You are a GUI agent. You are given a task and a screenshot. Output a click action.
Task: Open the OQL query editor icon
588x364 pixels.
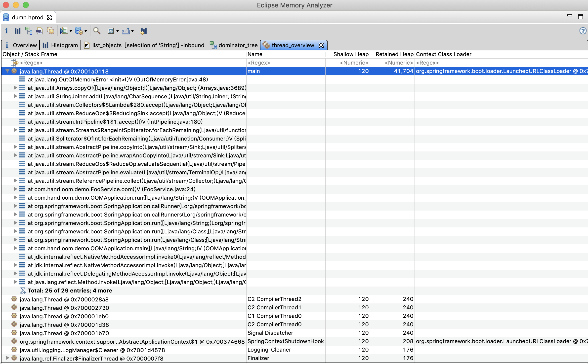point(39,31)
